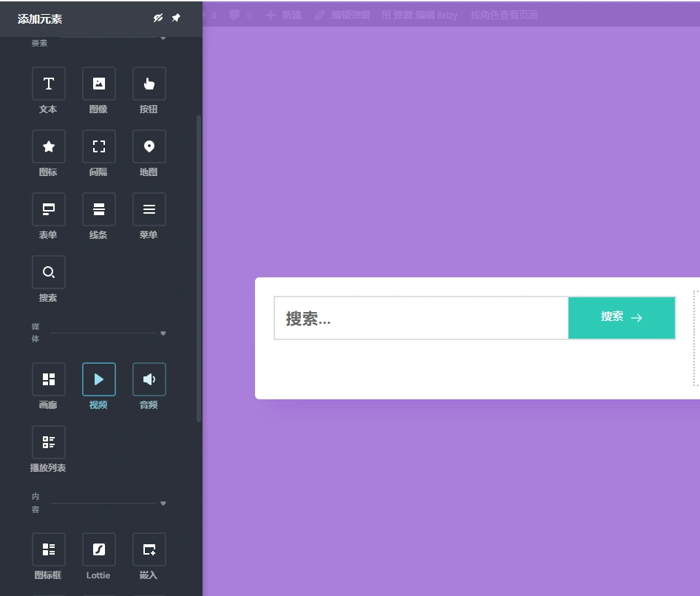Viewport: 700px width, 596px height.
Task: Toggle panel auto-hide with the eye icon
Action: pos(157,17)
